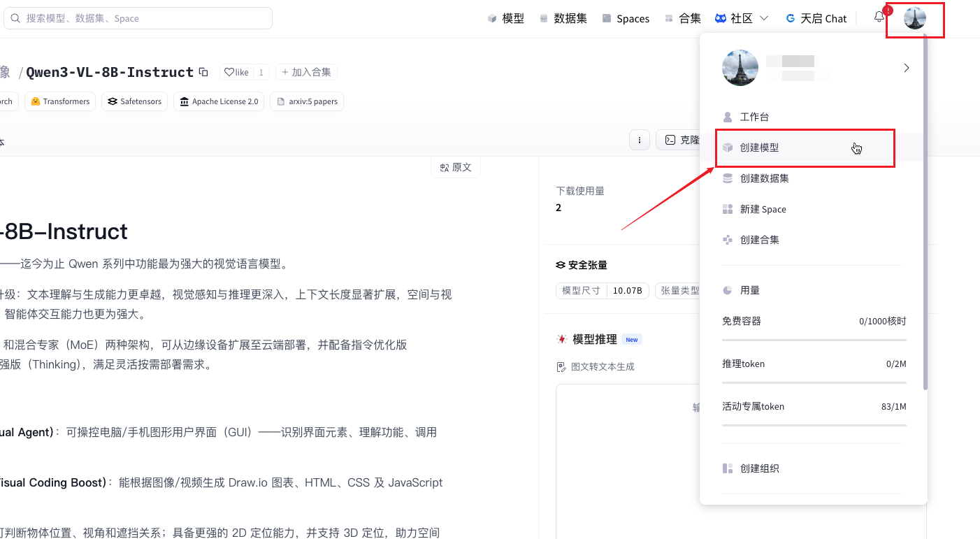
Task: Like the model with the heart icon
Action: click(x=230, y=71)
